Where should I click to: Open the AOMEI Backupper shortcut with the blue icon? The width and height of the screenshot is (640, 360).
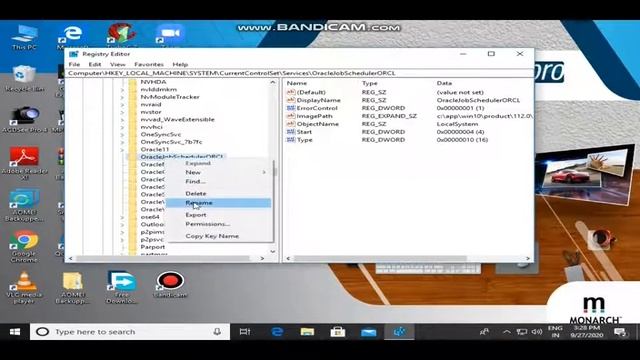click(24, 205)
